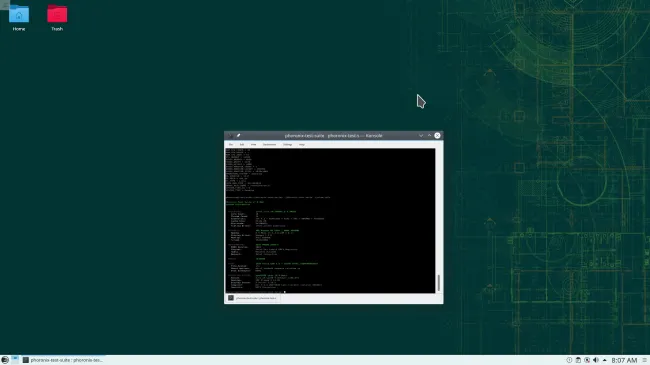The height and width of the screenshot is (365, 650).
Task: Open the network connection tray icon
Action: coord(587,360)
